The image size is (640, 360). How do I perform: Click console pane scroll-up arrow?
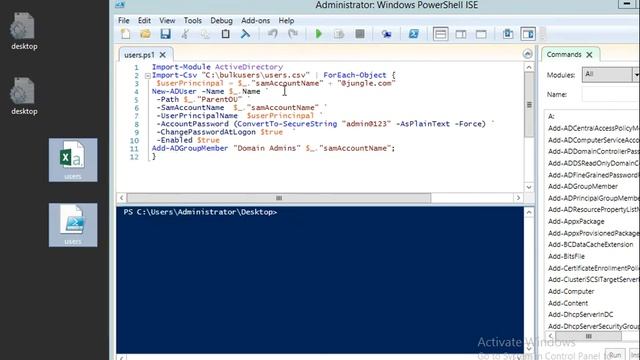[529, 212]
